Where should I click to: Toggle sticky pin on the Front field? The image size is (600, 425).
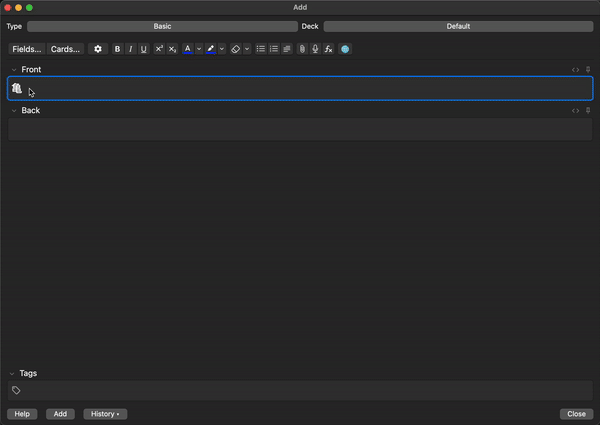pos(588,70)
